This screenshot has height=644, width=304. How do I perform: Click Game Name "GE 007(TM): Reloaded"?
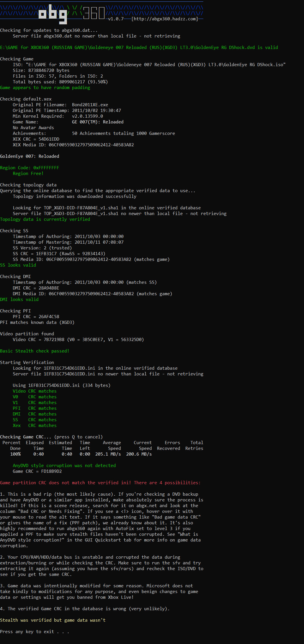68,122
